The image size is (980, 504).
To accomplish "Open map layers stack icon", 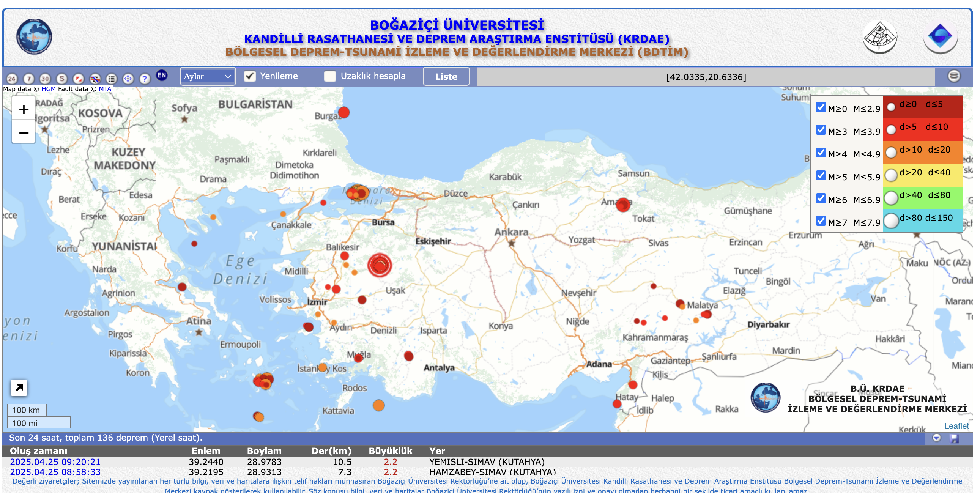I will point(954,76).
